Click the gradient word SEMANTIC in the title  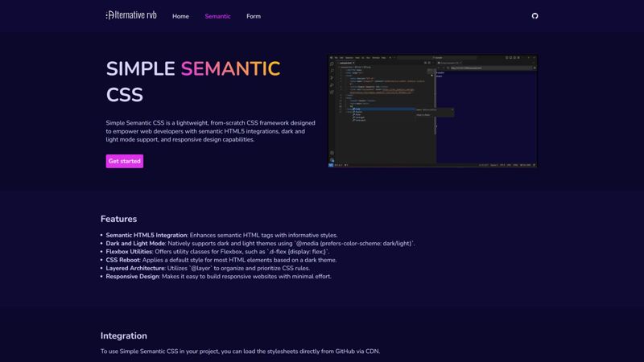(x=230, y=68)
